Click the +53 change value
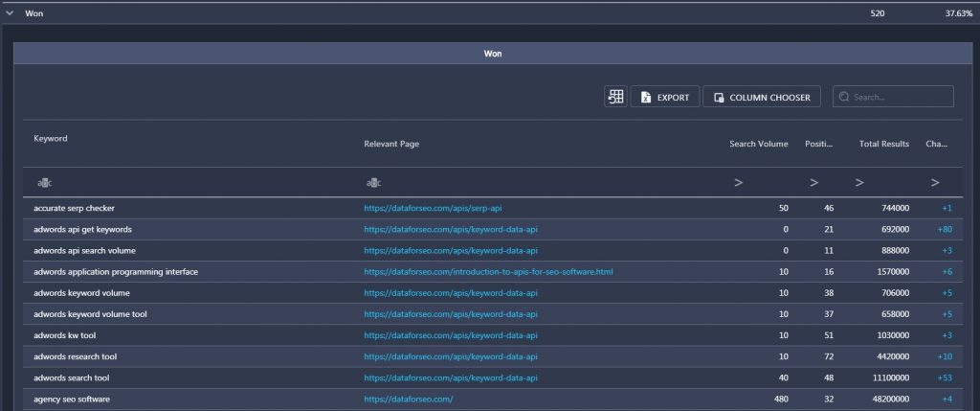The width and height of the screenshot is (980, 411). pos(945,378)
